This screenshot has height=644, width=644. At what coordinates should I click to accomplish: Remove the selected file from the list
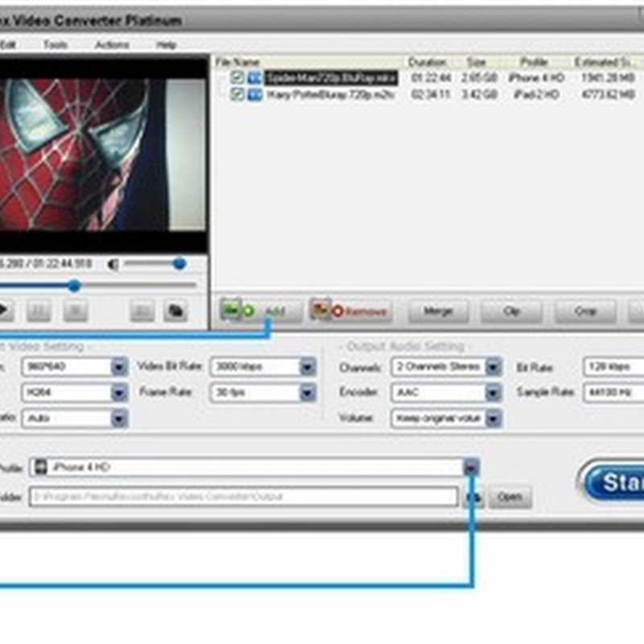pos(350,312)
